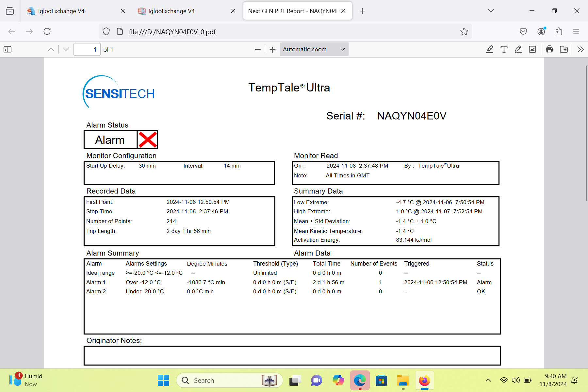Select the add text tool
The width and height of the screenshot is (588, 392).
(504, 49)
